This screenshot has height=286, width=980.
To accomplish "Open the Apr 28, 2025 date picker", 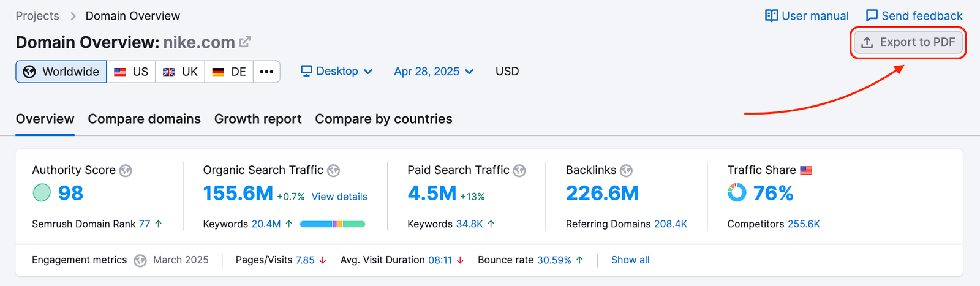I will [434, 72].
